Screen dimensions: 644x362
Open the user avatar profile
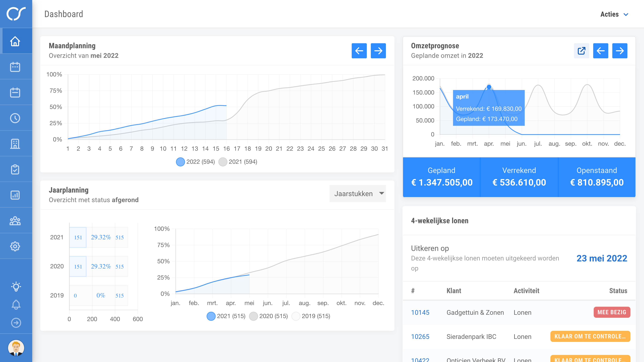click(16, 348)
